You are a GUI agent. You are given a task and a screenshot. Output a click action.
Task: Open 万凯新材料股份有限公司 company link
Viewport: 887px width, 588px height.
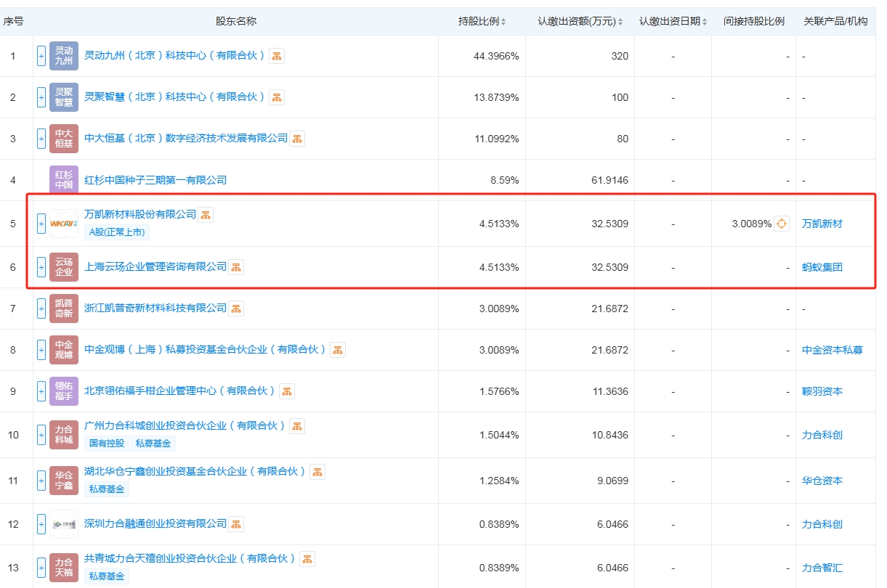point(140,214)
